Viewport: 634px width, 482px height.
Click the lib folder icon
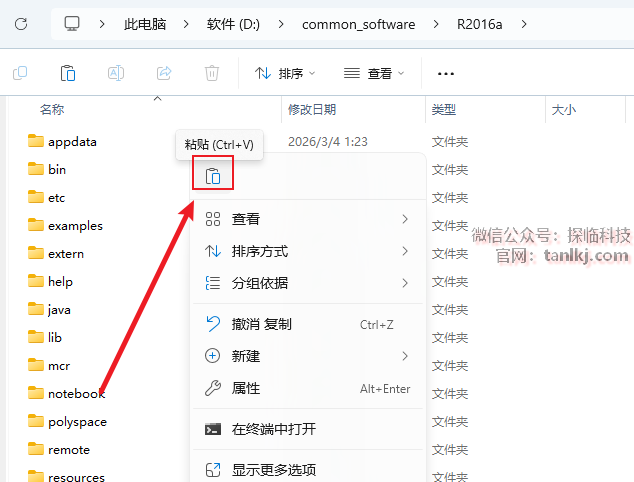tap(36, 337)
